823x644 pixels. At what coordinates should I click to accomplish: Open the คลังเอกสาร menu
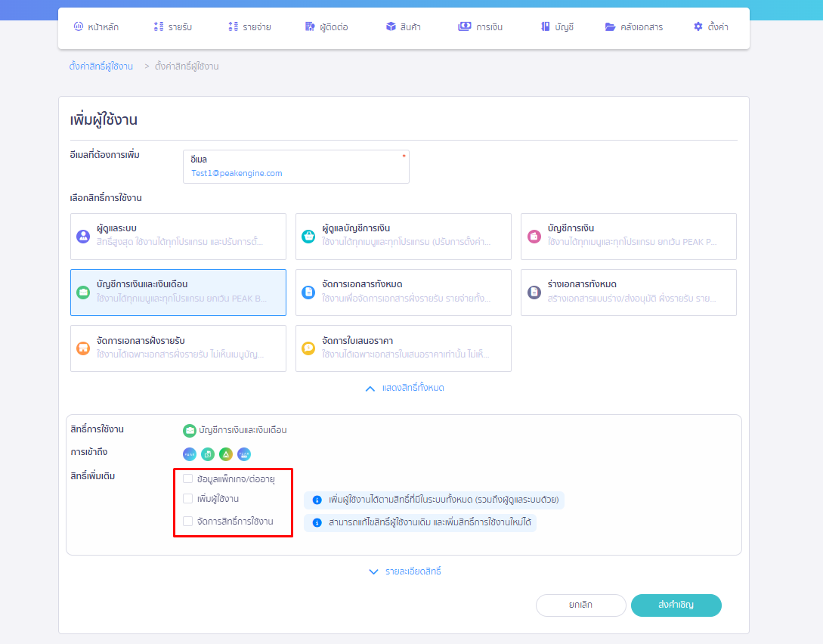[x=633, y=27]
